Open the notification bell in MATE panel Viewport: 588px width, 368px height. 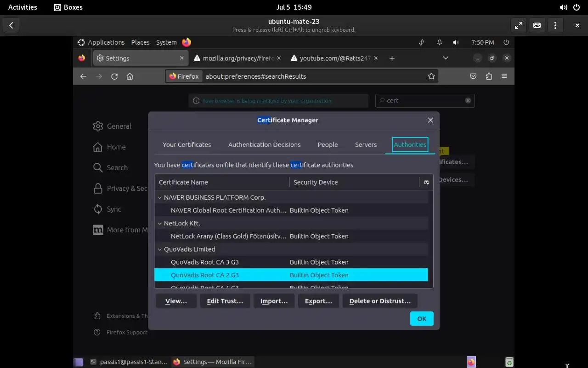(x=439, y=42)
